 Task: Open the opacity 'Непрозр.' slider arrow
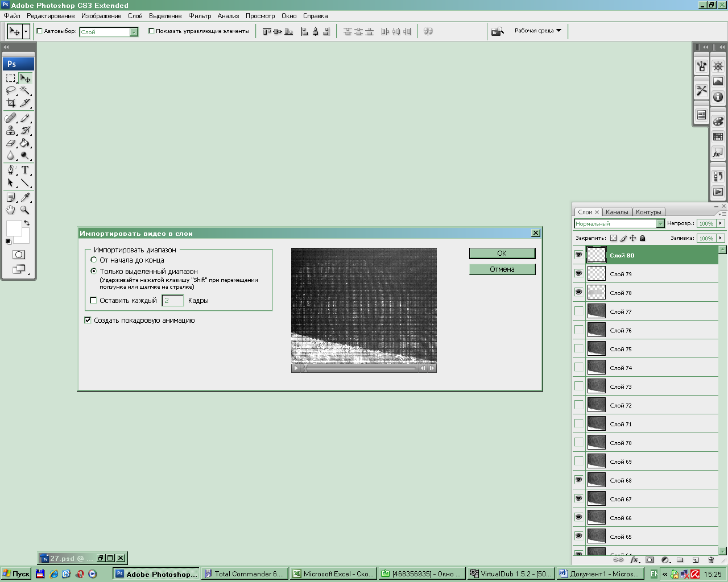coord(721,223)
